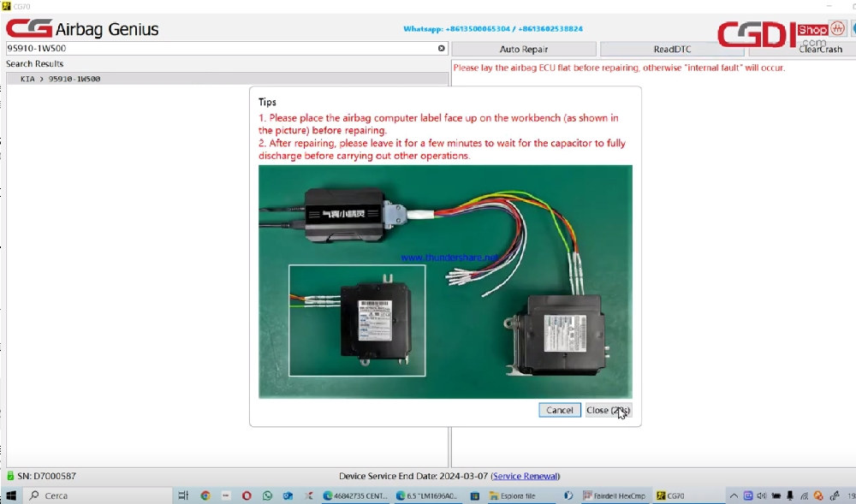Click the SN: D7000587 status text
Image resolution: width=856 pixels, height=504 pixels.
[46, 476]
